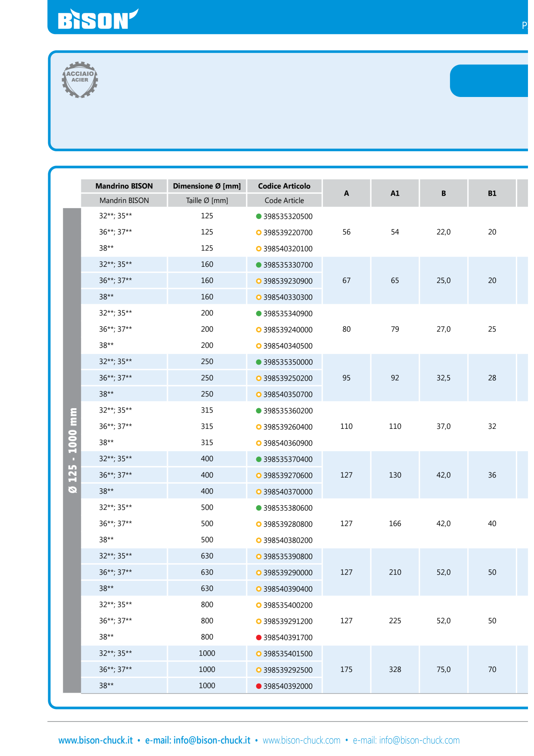The width and height of the screenshot is (534, 756).
Task: Select article code 398540350700
Action: pos(288,394)
